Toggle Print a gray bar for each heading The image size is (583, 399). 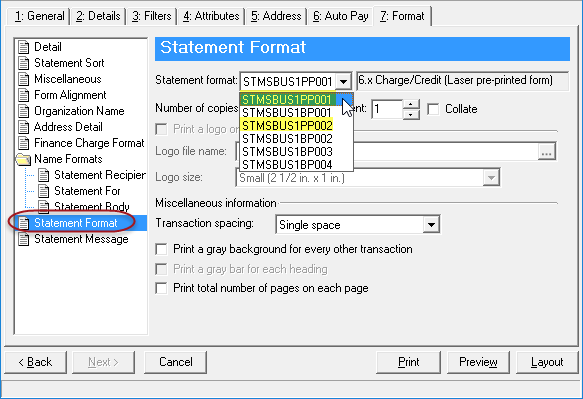(x=161, y=269)
